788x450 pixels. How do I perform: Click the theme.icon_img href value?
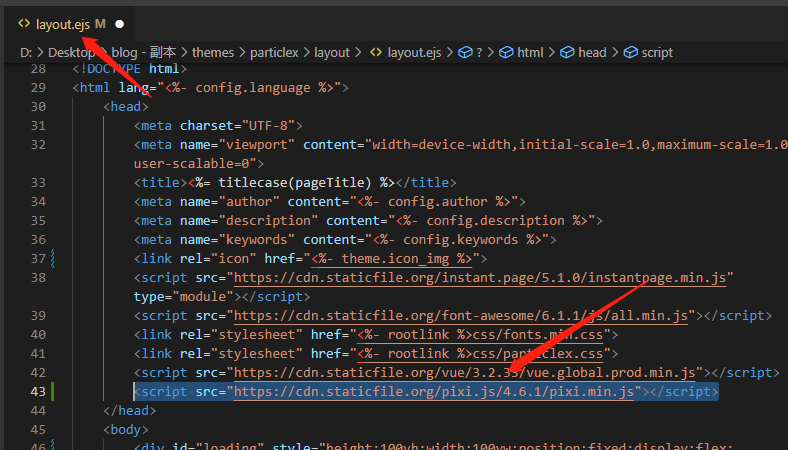point(392,258)
